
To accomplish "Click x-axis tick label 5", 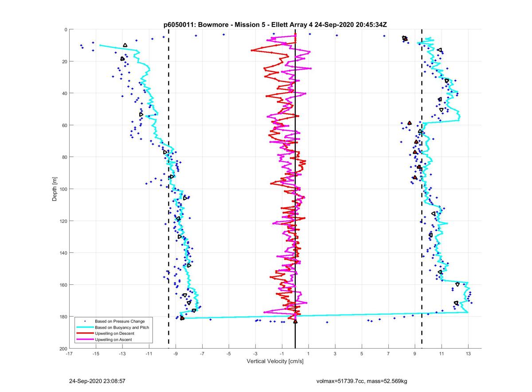I will tap(362, 354).
